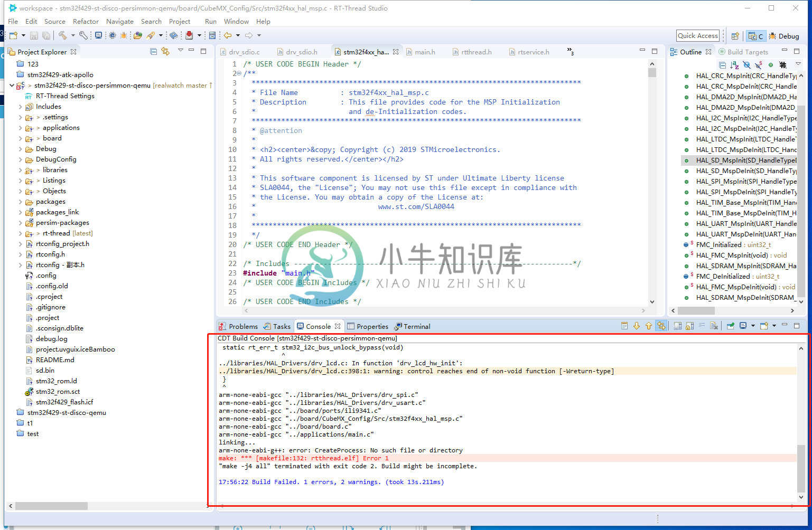Expand the libraries folder
Image resolution: width=812 pixels, height=530 pixels.
pyautogui.click(x=21, y=170)
